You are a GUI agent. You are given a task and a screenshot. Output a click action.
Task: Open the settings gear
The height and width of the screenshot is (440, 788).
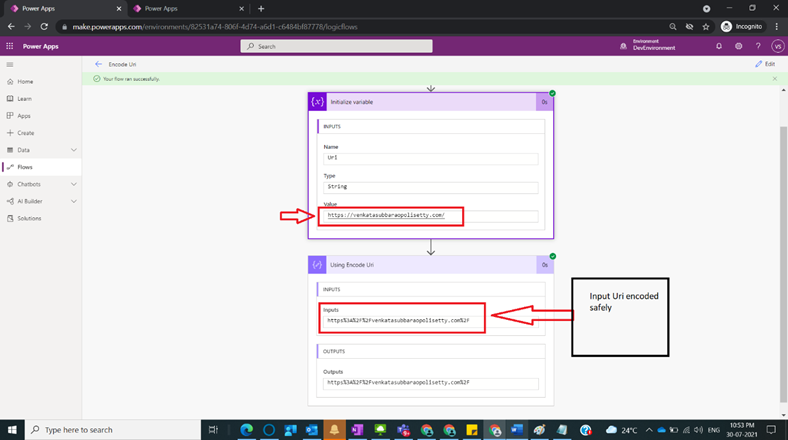coord(738,46)
